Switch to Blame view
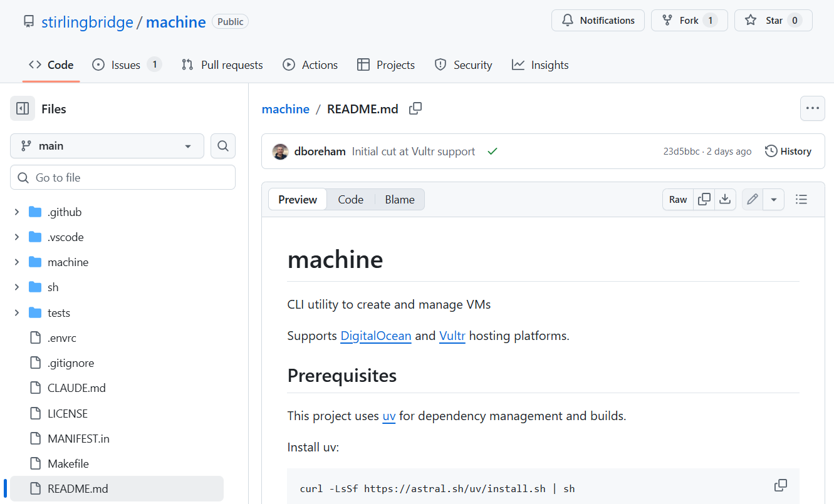Image resolution: width=834 pixels, height=504 pixels. coord(400,200)
